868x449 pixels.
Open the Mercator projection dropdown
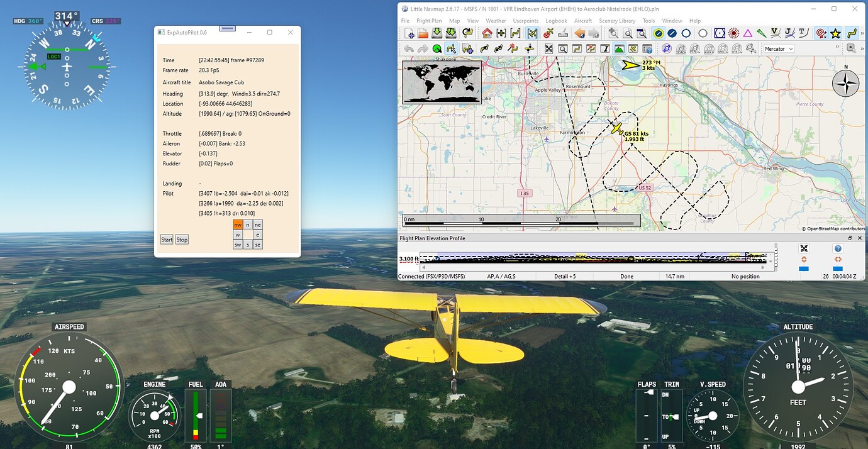click(x=780, y=48)
